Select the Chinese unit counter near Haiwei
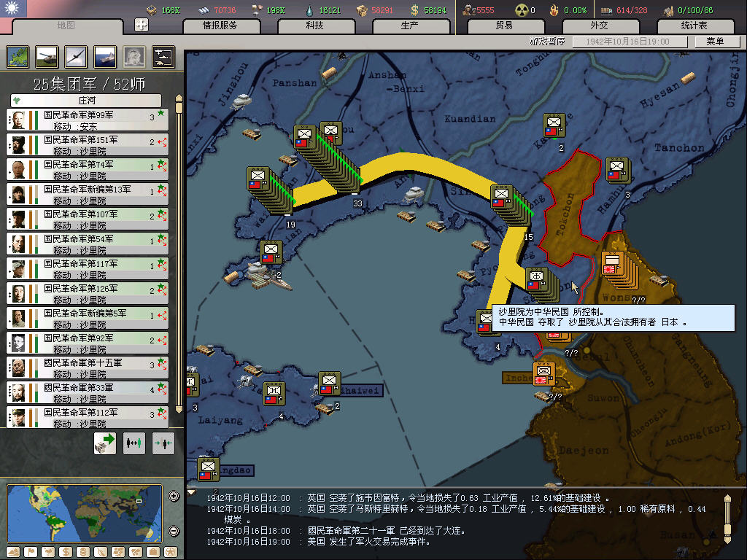Screen dimensions: 747x560 (x=329, y=384)
